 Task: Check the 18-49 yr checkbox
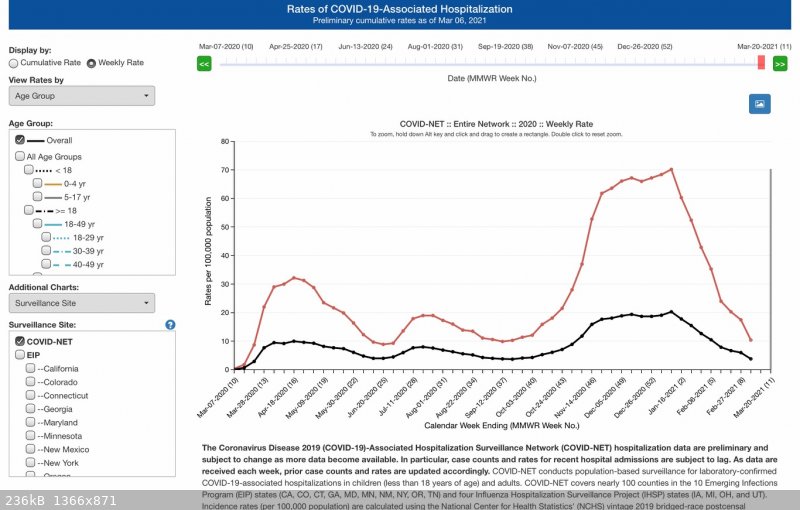(x=37, y=223)
